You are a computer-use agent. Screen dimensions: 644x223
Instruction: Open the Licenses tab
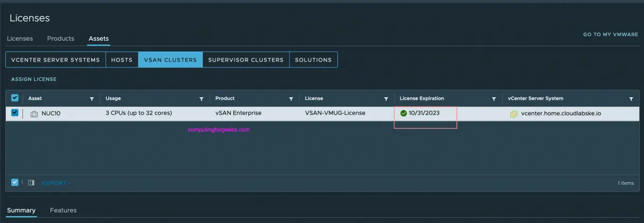20,39
